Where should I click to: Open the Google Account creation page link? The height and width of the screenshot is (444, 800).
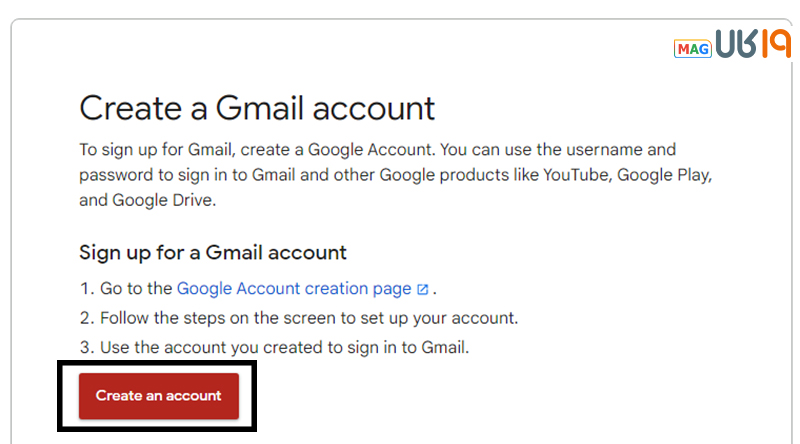[294, 288]
